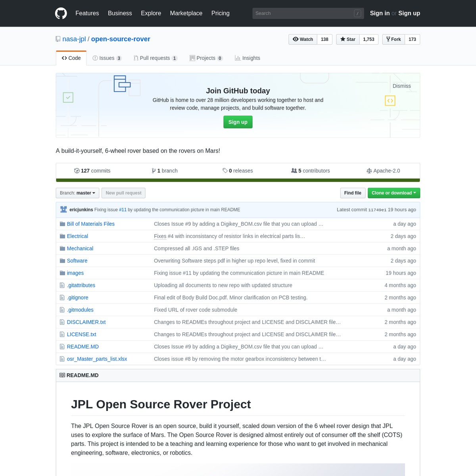Click the folder icon for Bill of Materials Files
Image resolution: width=476 pixels, height=476 pixels.
tap(62, 224)
